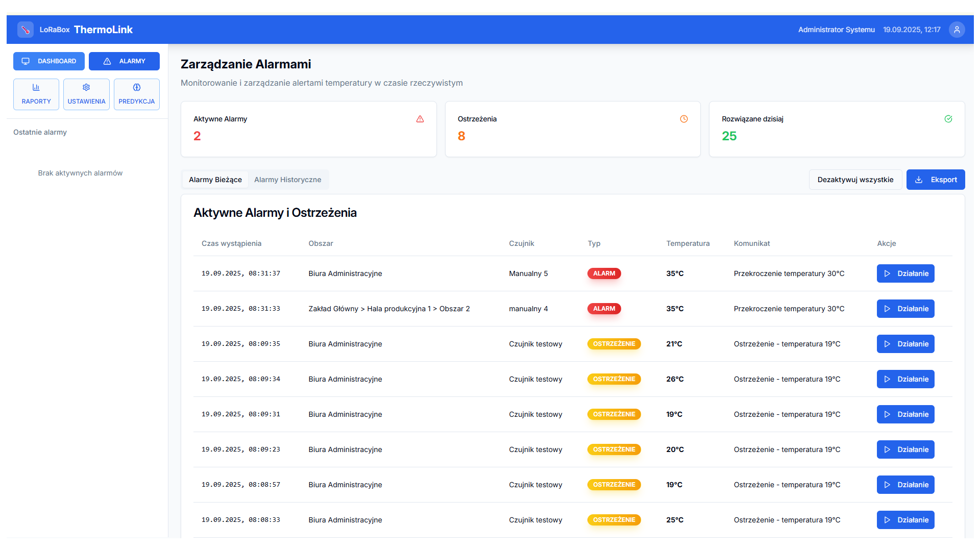This screenshot has width=980, height=551.
Task: Select the Alarmy Bieżące tab
Action: pyautogui.click(x=215, y=180)
